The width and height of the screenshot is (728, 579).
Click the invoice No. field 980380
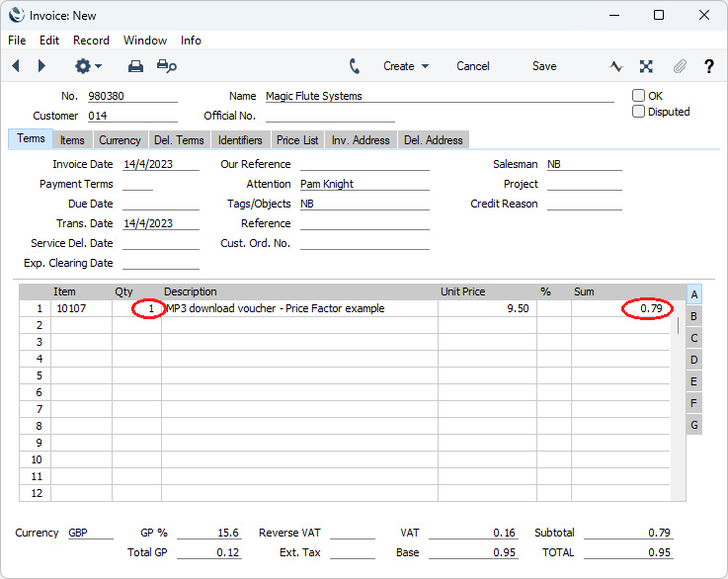[x=132, y=96]
